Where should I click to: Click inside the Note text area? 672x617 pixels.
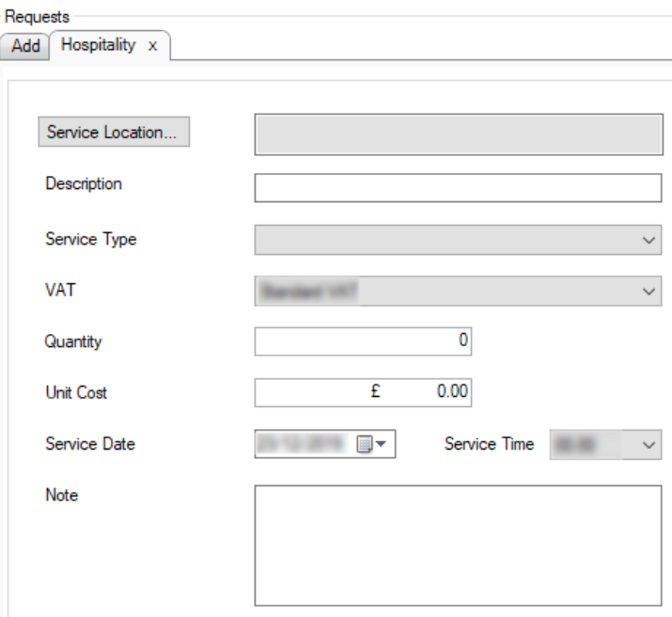pyautogui.click(x=458, y=546)
